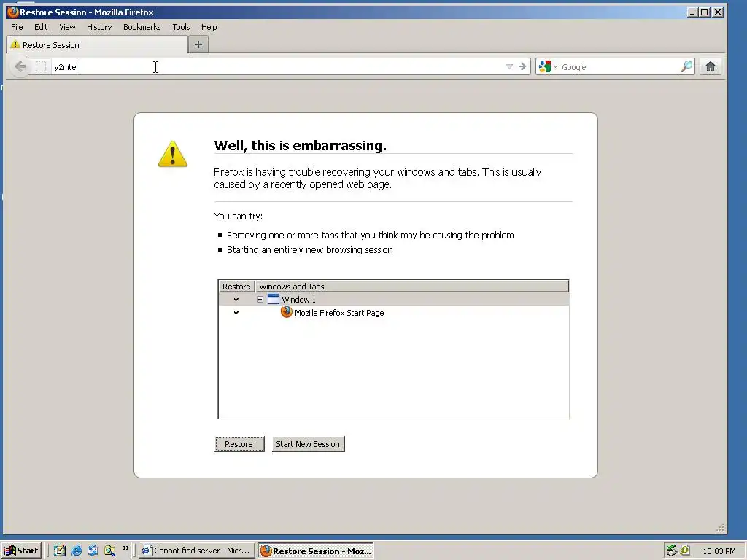This screenshot has width=747, height=560.
Task: Click the Go arrow in address bar
Action: pos(522,66)
